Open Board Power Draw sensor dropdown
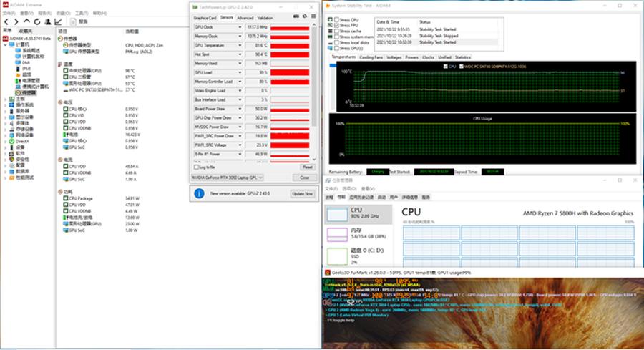The image size is (644, 350). coord(240,109)
